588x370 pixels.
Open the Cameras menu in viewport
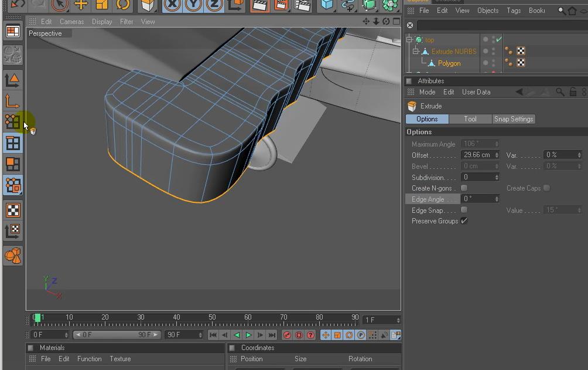point(71,22)
